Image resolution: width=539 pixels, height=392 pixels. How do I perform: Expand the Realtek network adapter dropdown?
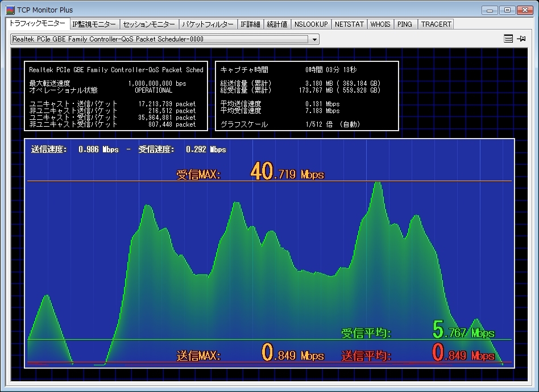314,39
